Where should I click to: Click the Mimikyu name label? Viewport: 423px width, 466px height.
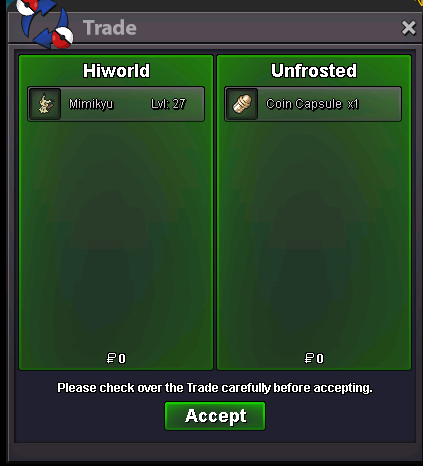tap(91, 104)
